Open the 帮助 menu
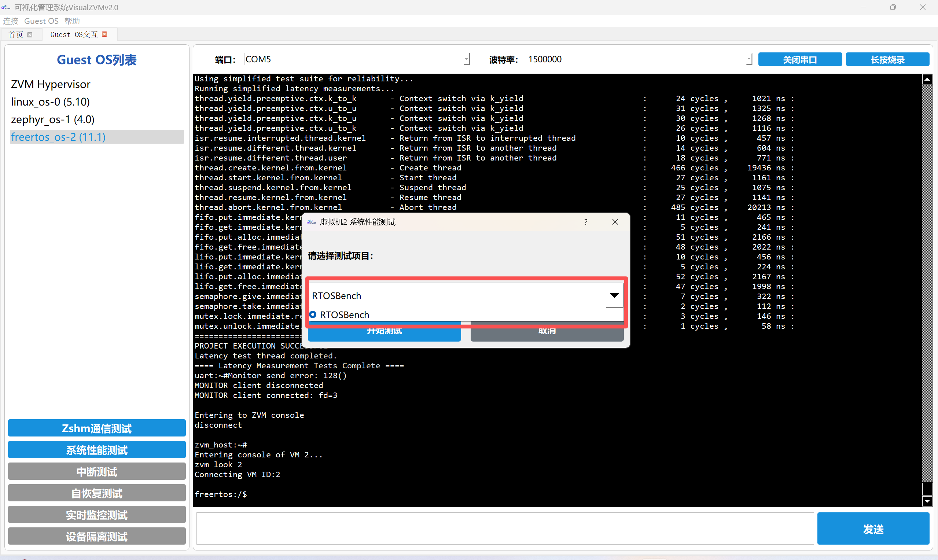 pos(72,21)
